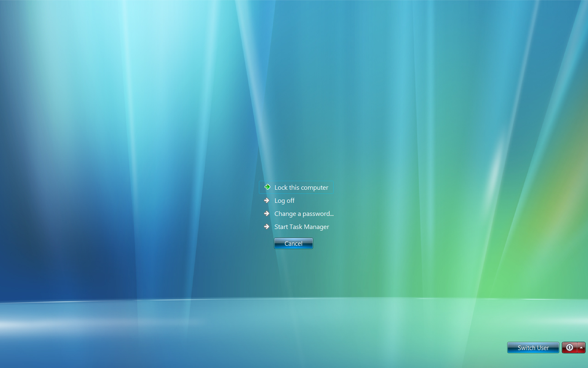Select the Lock this computer option
The width and height of the screenshot is (588, 368).
301,187
